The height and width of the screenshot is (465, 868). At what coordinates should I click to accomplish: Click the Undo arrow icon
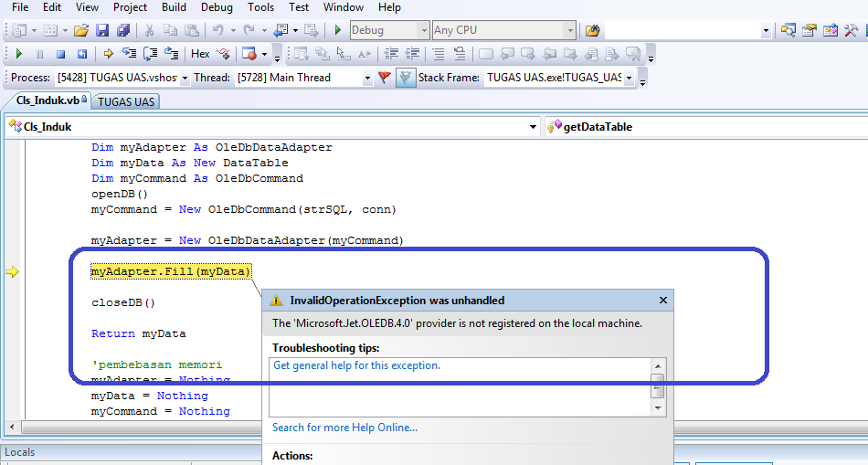point(218,30)
